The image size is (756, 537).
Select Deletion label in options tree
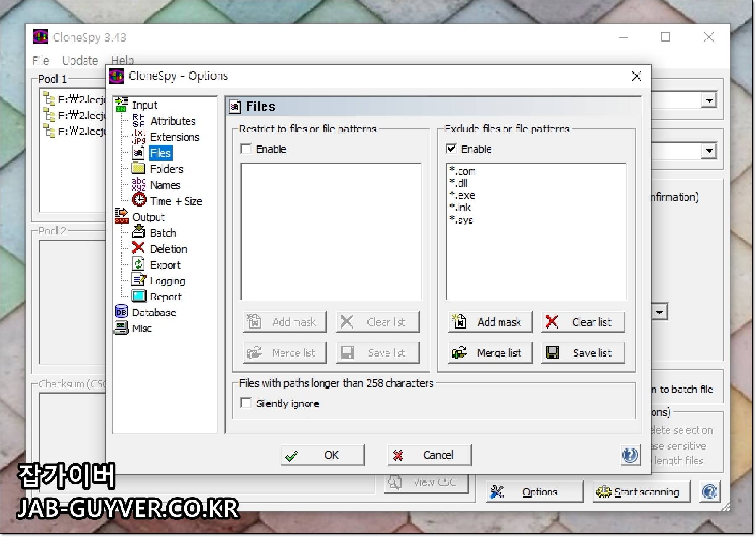(168, 249)
